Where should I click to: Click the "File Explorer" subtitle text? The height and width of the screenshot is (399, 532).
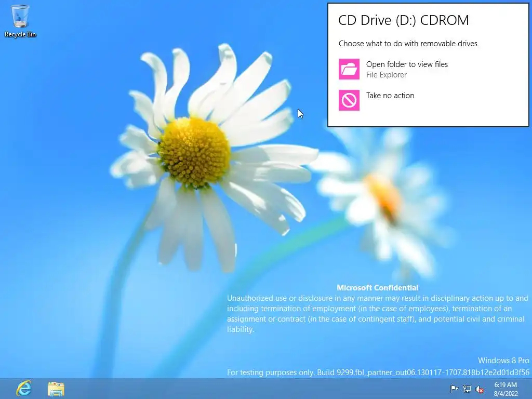tap(386, 75)
